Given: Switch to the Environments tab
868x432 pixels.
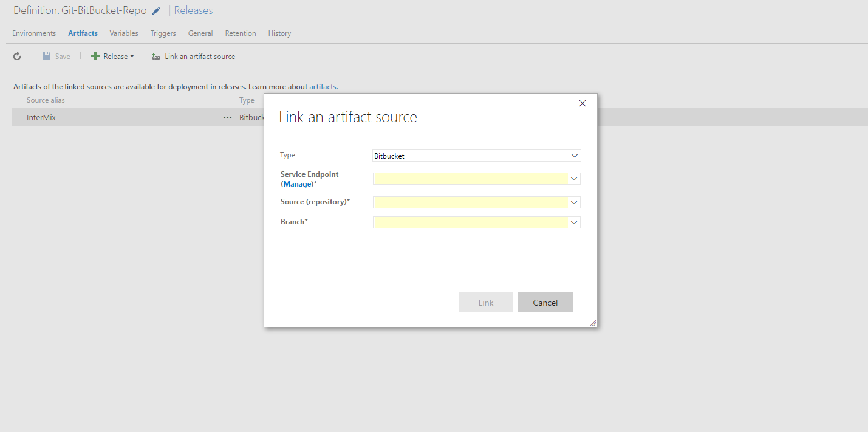Looking at the screenshot, I should 34,33.
